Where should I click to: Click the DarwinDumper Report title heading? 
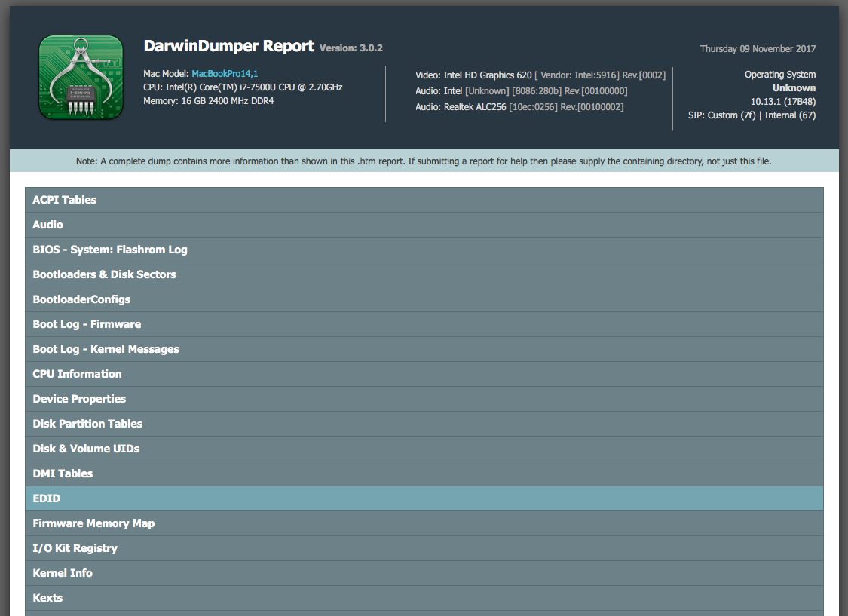point(228,46)
